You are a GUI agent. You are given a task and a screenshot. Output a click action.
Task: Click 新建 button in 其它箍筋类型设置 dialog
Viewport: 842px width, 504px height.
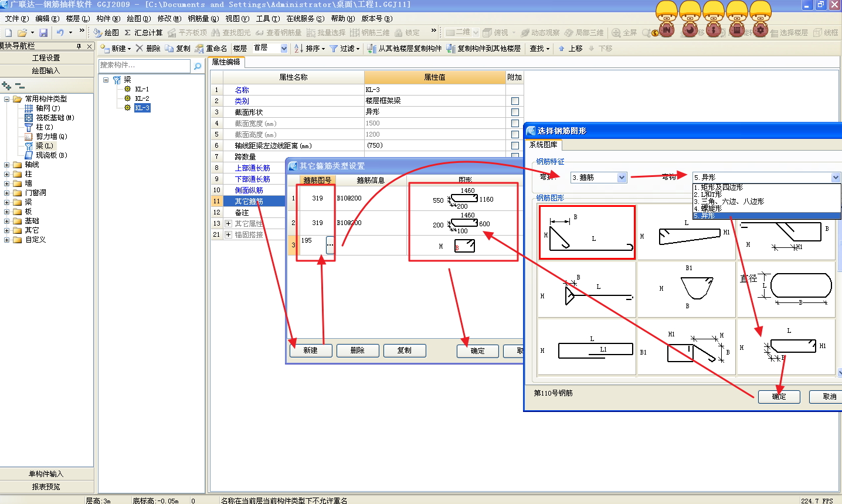click(311, 350)
